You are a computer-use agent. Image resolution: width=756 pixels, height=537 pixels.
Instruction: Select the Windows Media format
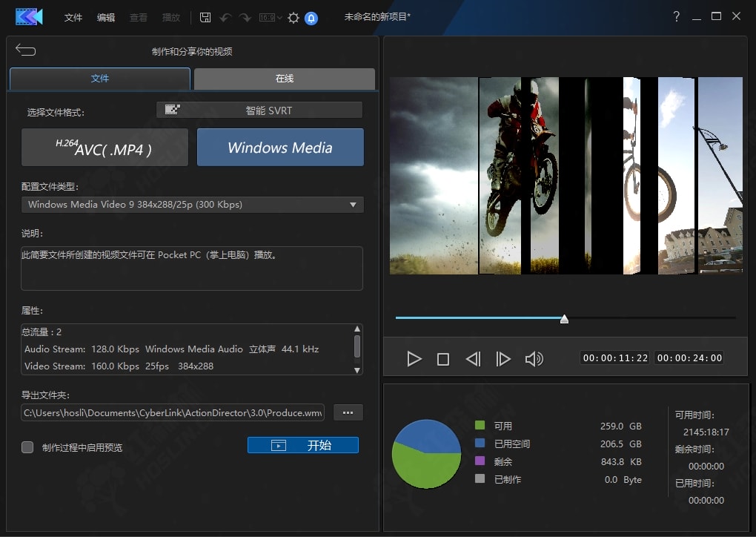[280, 148]
